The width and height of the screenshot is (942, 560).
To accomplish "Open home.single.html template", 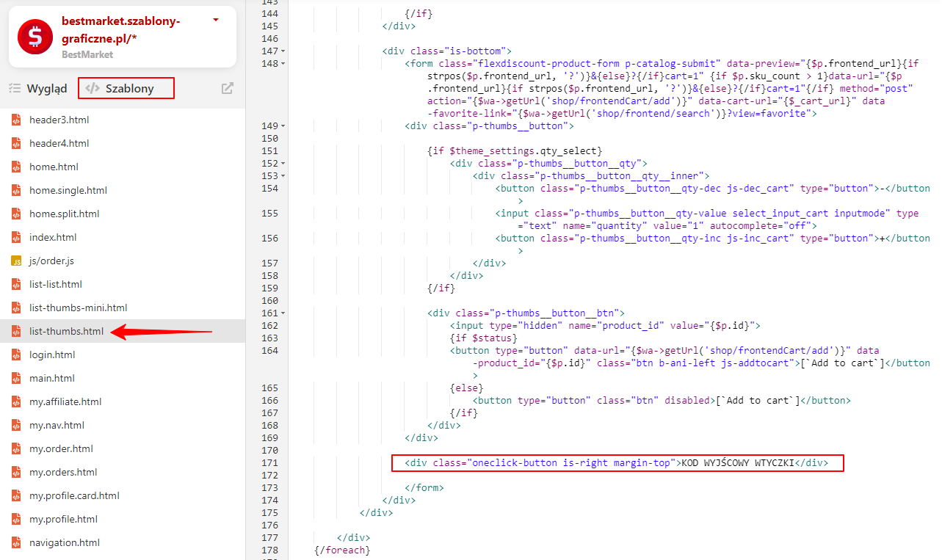I will point(68,190).
